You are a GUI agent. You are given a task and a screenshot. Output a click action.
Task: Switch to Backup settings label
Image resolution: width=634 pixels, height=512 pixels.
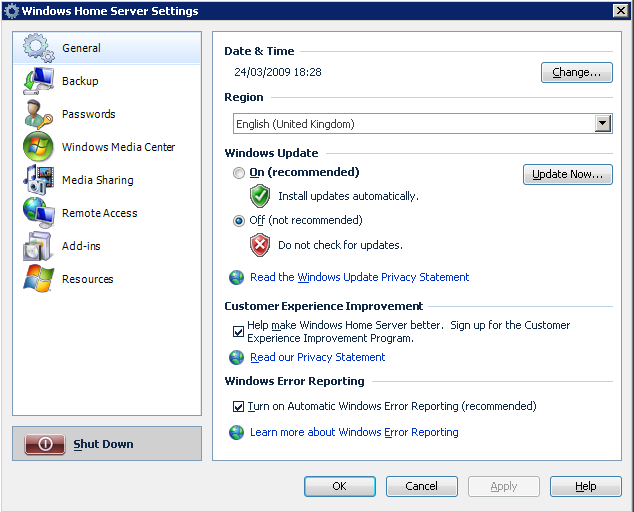click(80, 81)
